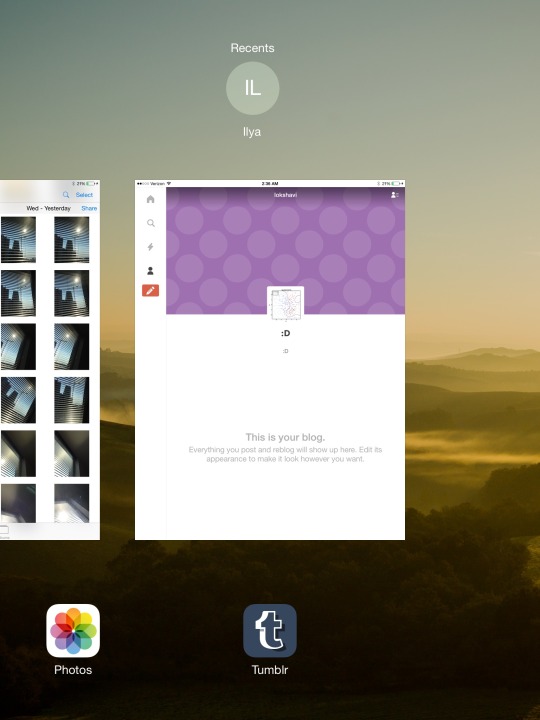Tap the Recents label
This screenshot has width=540, height=720.
tap(253, 48)
